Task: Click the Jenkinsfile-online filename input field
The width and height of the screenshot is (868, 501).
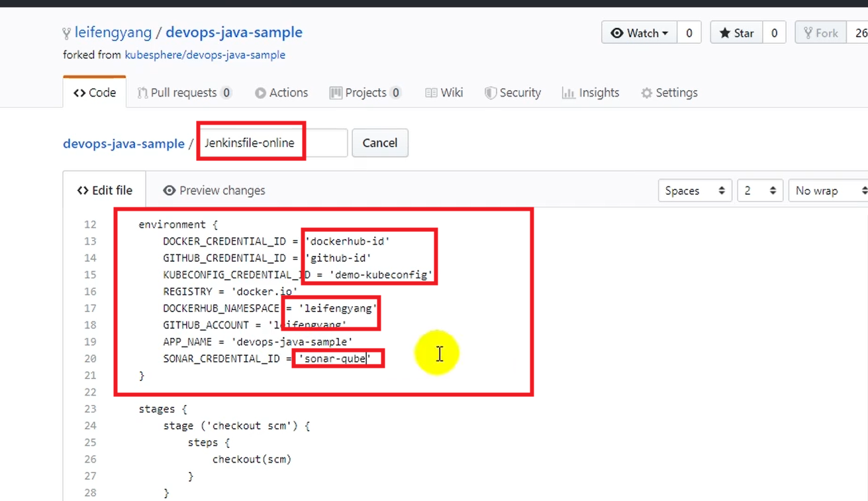Action: (x=272, y=143)
